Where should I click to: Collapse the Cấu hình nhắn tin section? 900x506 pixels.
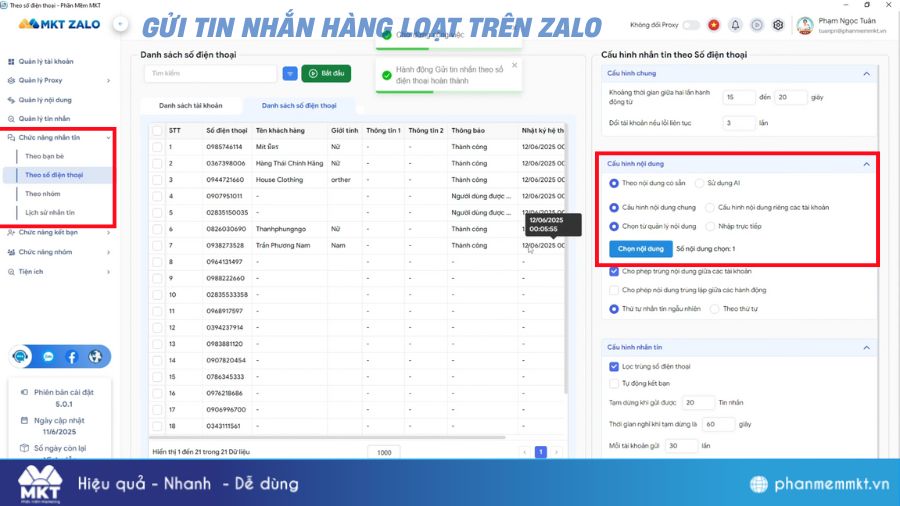[x=866, y=348]
